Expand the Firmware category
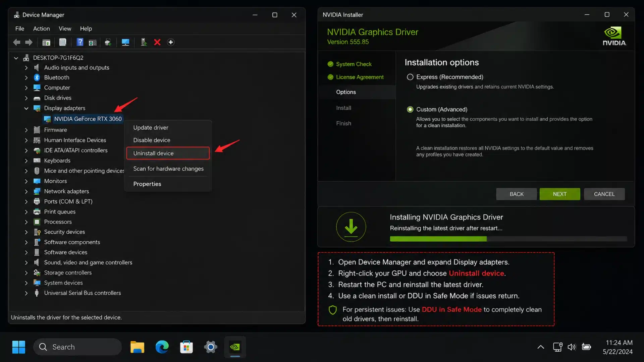The height and width of the screenshot is (362, 644). (x=26, y=130)
